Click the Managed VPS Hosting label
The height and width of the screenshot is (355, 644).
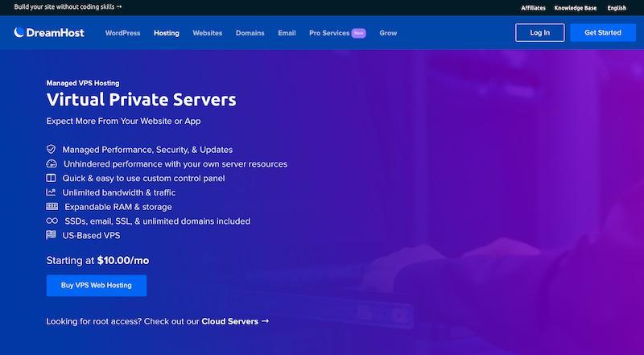pyautogui.click(x=83, y=83)
